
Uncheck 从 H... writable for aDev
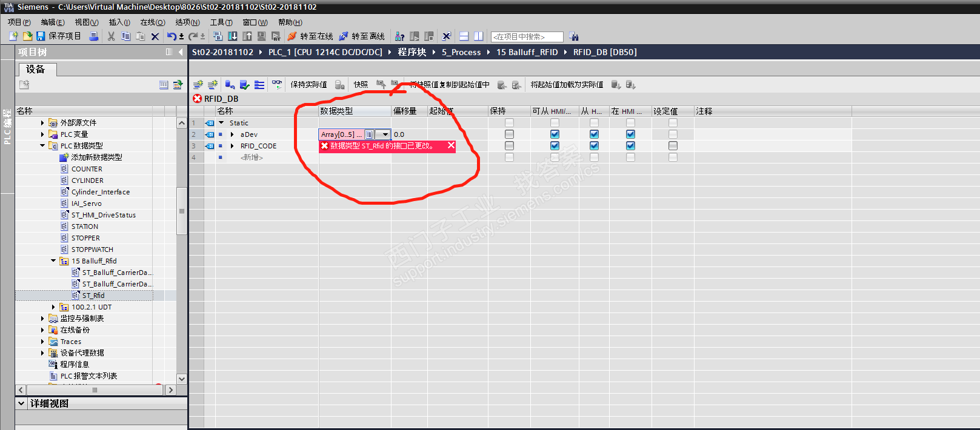tap(594, 134)
